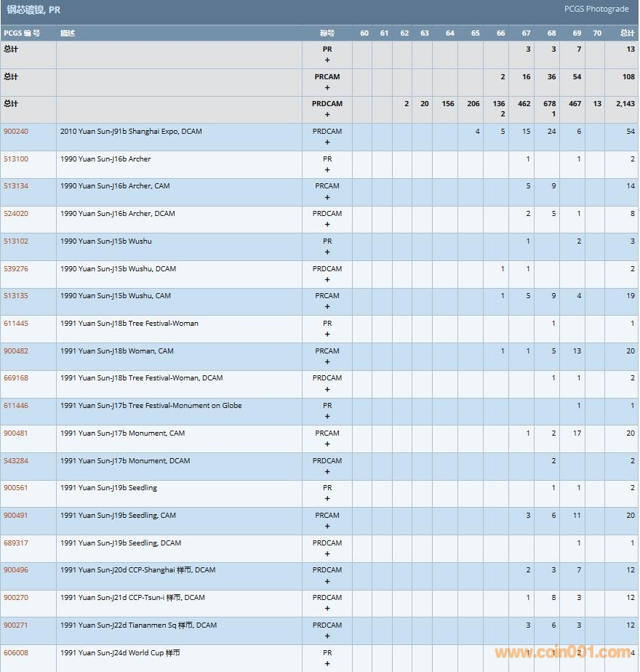Select PCGS number 539276 Wushu DCAM
The width and height of the screenshot is (640, 672).
(16, 269)
